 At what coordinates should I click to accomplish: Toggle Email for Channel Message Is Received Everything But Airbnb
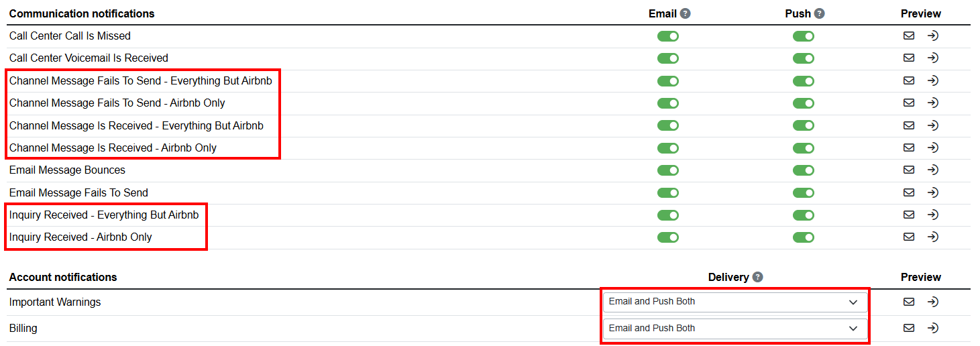[668, 125]
